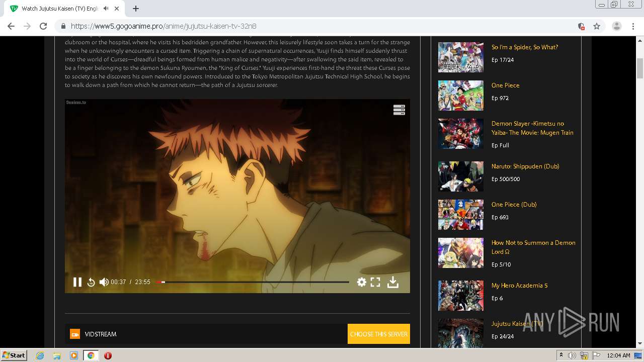
Task: View site security lock info
Action: 63,26
